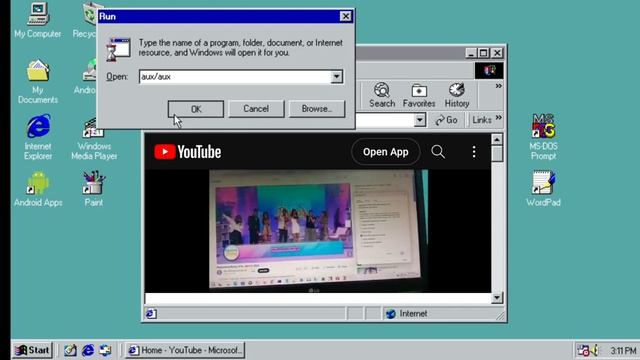Click the 3:11 PM system clock

point(623,351)
